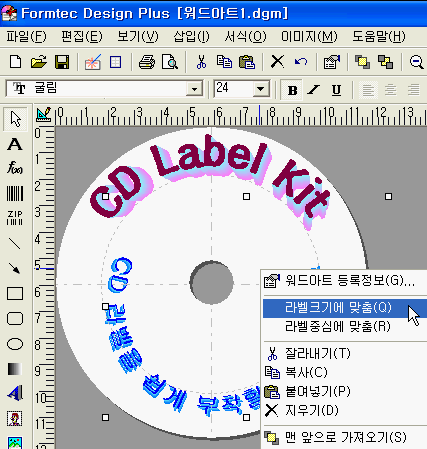Pick the ZIP postal barcode tool
The width and height of the screenshot is (427, 449).
tap(15, 217)
